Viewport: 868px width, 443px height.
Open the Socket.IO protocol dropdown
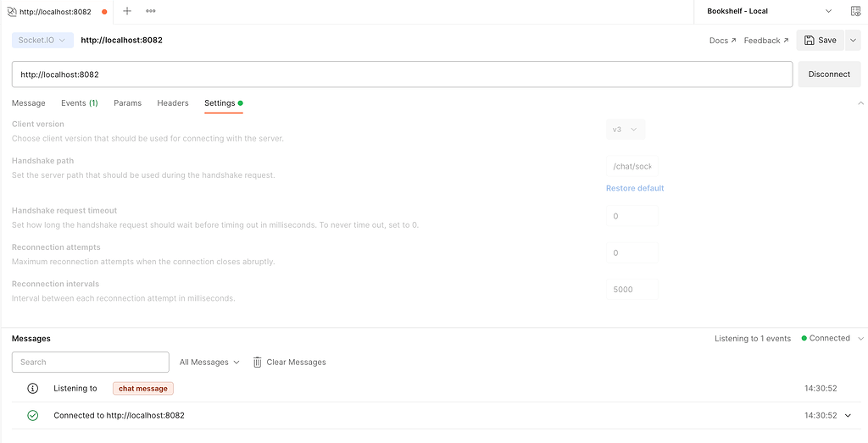pyautogui.click(x=42, y=40)
